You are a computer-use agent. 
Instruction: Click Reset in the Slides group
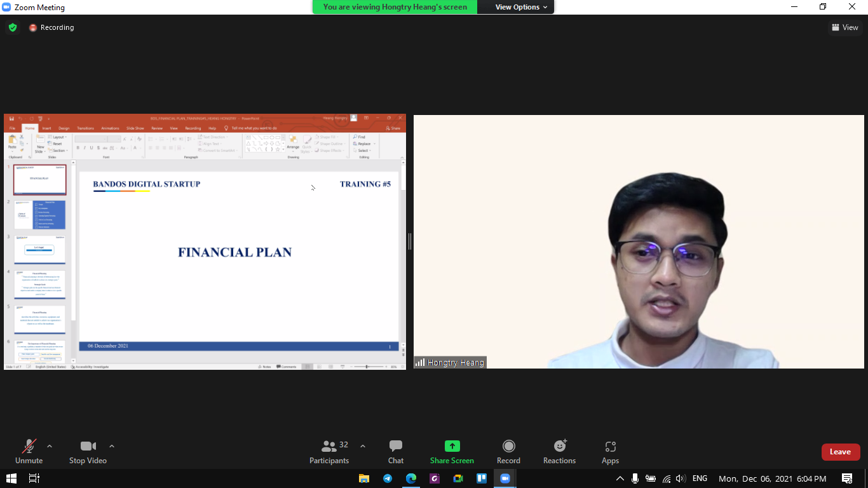coord(55,144)
